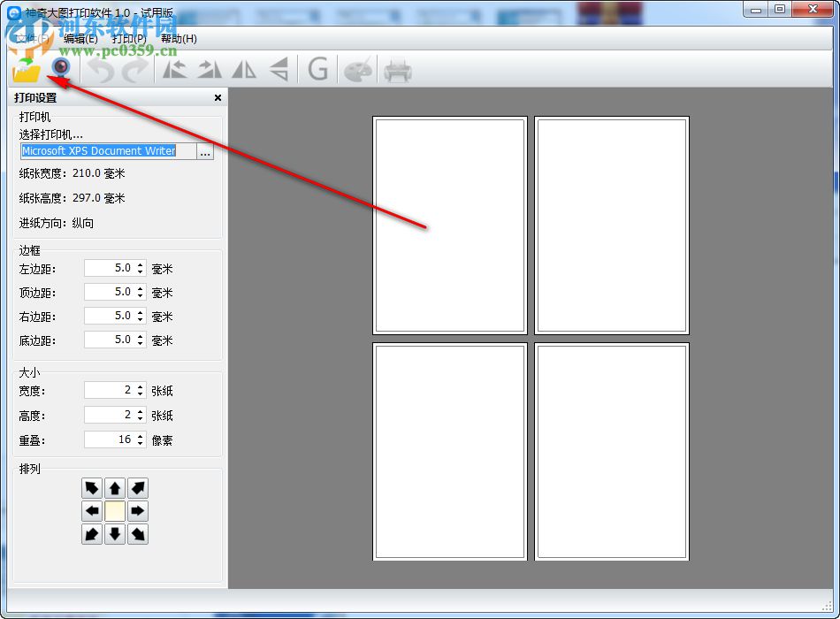Select the Microsoft XPS Document Writer field
The image size is (840, 619).
[x=109, y=151]
